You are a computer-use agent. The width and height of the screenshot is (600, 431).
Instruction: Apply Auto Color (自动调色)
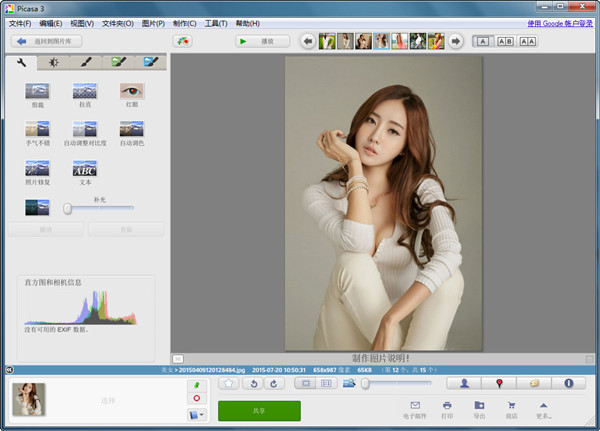[x=132, y=130]
